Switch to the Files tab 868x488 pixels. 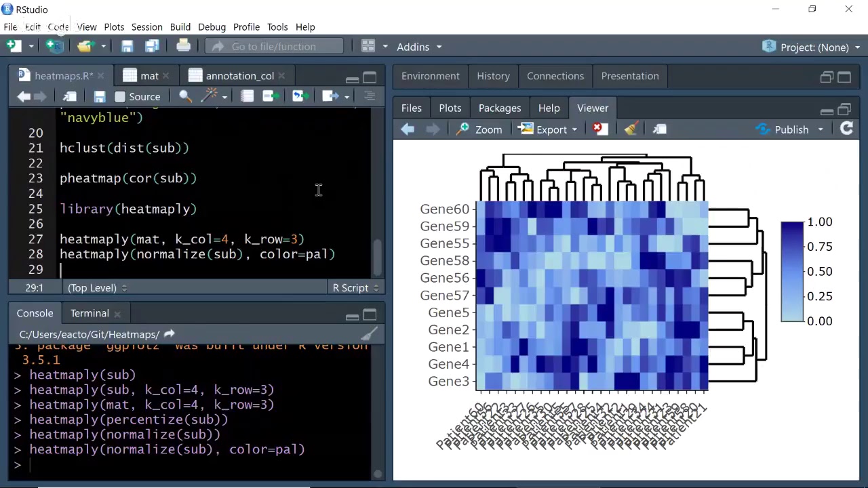pos(411,108)
